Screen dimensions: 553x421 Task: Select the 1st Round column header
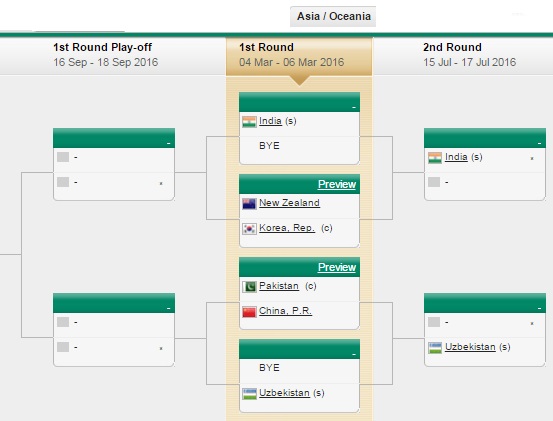click(299, 55)
